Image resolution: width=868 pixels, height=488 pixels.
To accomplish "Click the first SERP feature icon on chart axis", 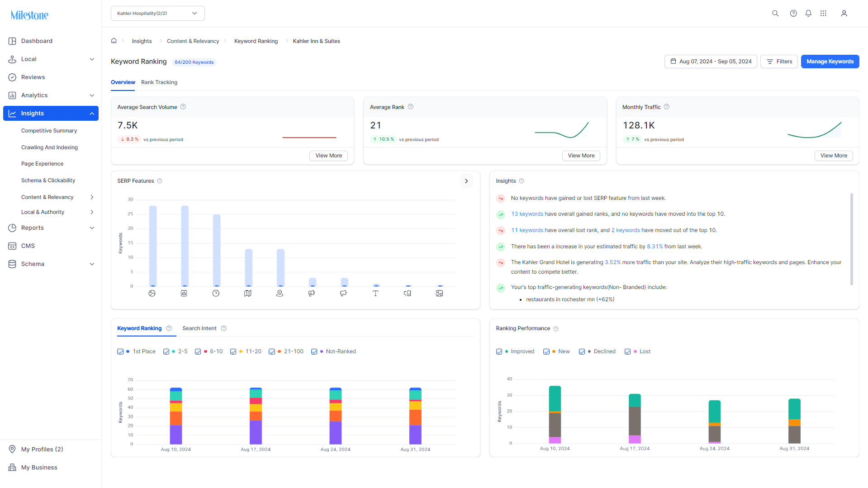I will pyautogui.click(x=152, y=294).
